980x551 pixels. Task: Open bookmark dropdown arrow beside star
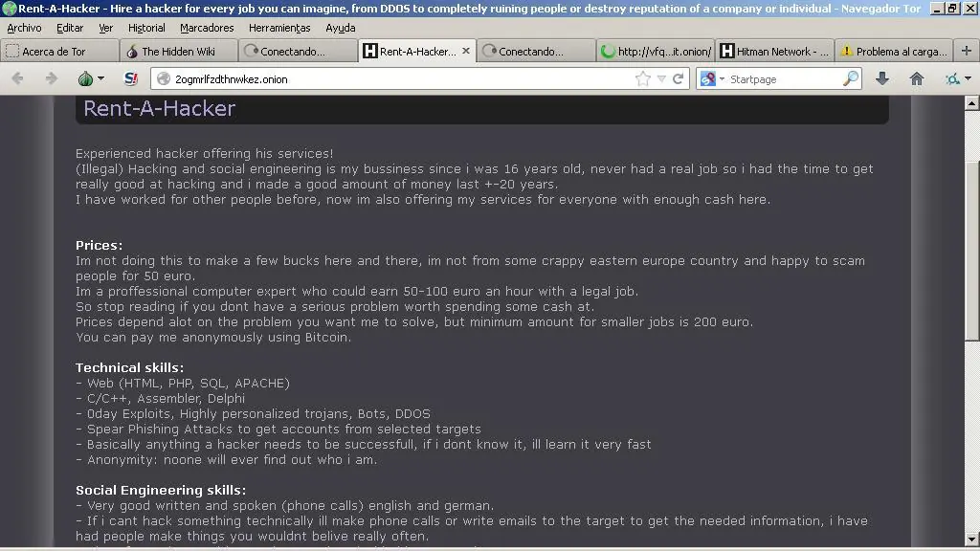[x=661, y=79]
